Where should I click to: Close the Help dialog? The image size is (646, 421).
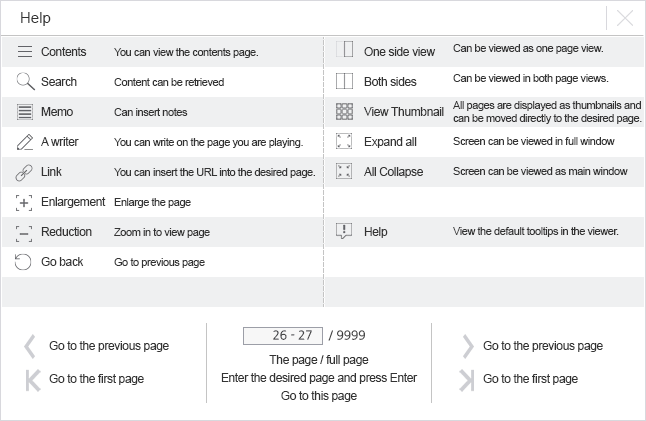[x=625, y=18]
